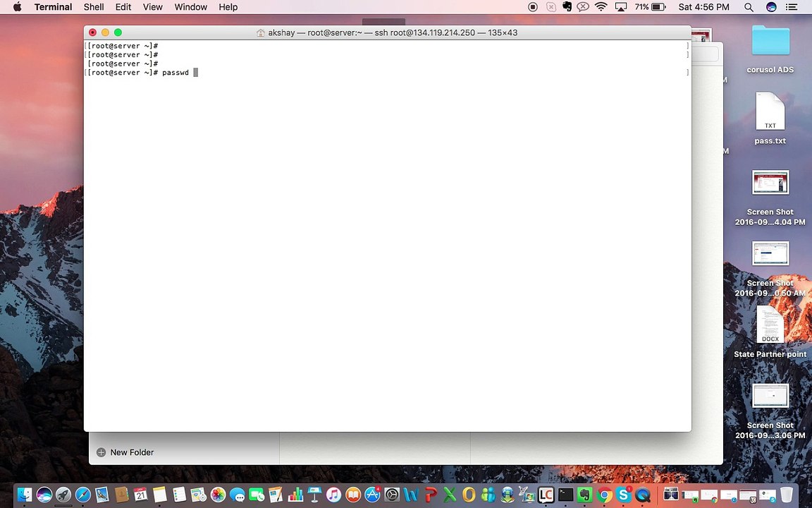Select Screen Shot 4.04 PM thumbnail

click(x=770, y=183)
